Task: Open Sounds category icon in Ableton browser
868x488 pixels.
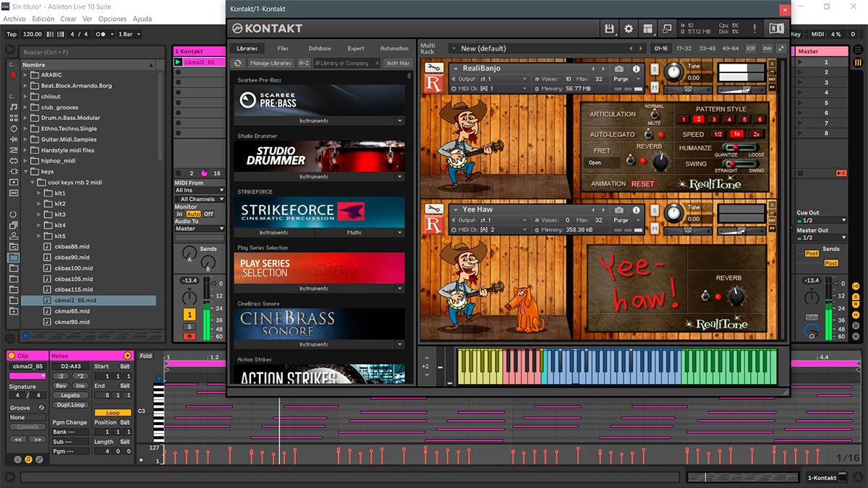Action: [14, 107]
